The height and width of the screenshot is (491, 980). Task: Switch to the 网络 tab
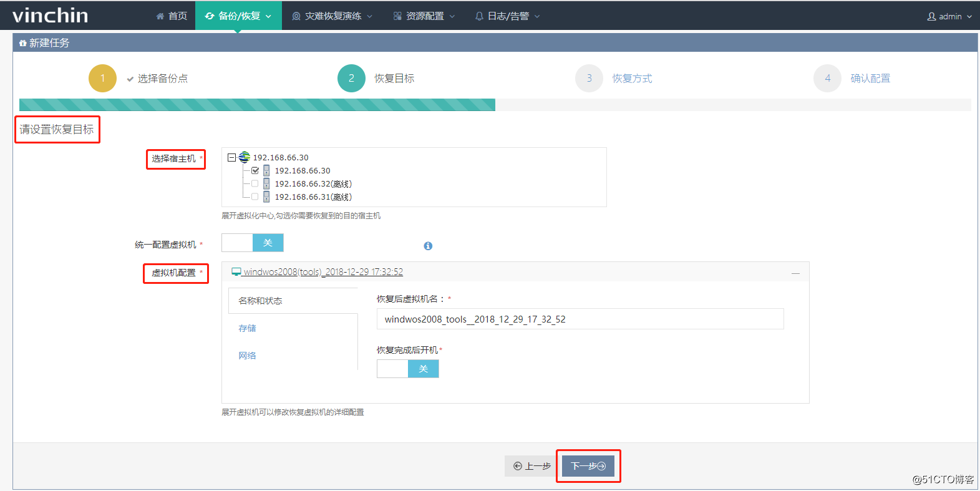[x=247, y=356]
